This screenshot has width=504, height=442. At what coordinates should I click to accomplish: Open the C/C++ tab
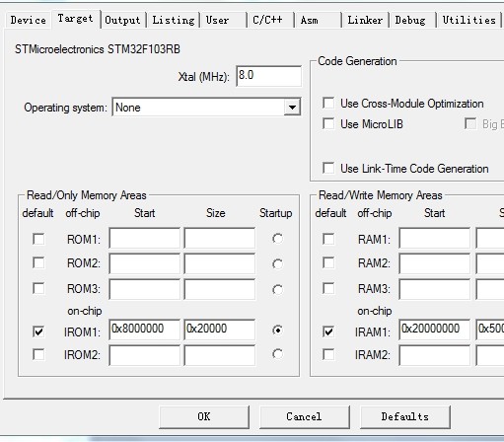pyautogui.click(x=270, y=20)
